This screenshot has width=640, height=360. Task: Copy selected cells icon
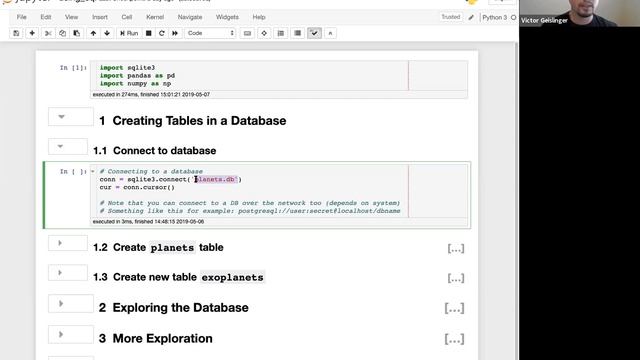pos(62,33)
